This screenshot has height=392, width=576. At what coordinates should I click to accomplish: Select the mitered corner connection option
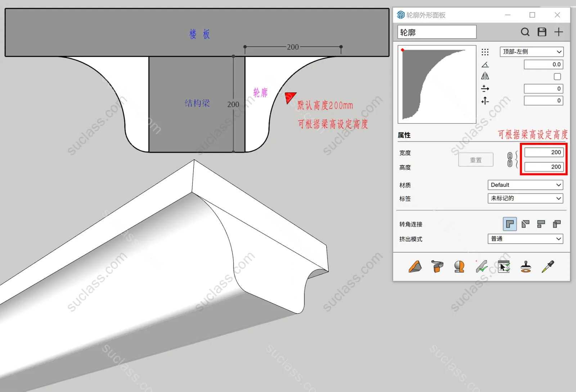[525, 224]
